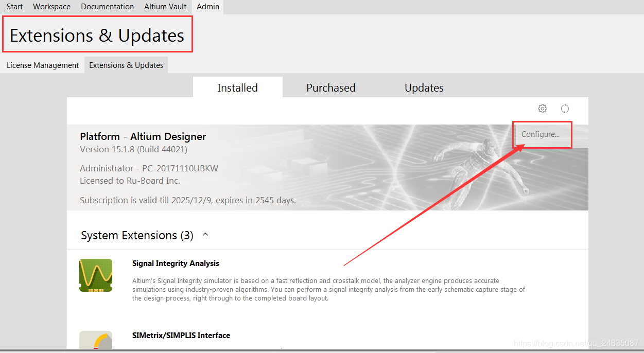The height and width of the screenshot is (353, 644).
Task: Click the SIMetrix/SIMPLIS Interface extension icon
Action: pyautogui.click(x=96, y=340)
